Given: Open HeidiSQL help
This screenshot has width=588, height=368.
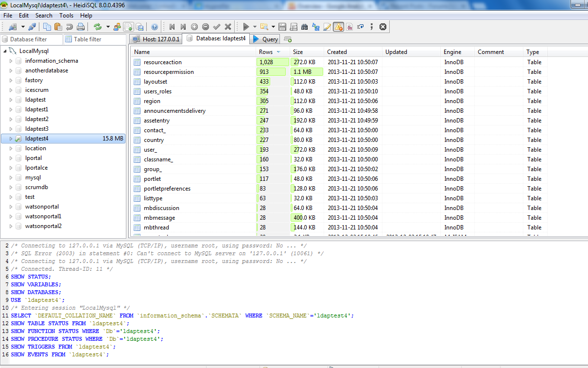Looking at the screenshot, I should pyautogui.click(x=154, y=27).
